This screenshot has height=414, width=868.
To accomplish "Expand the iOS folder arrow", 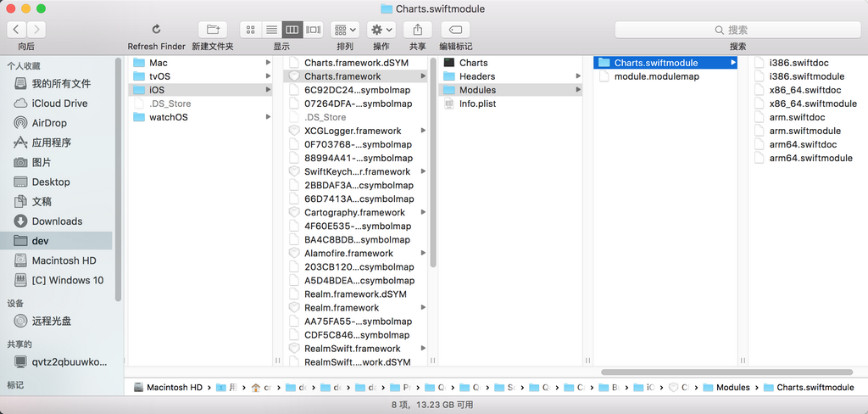I will click(x=268, y=90).
